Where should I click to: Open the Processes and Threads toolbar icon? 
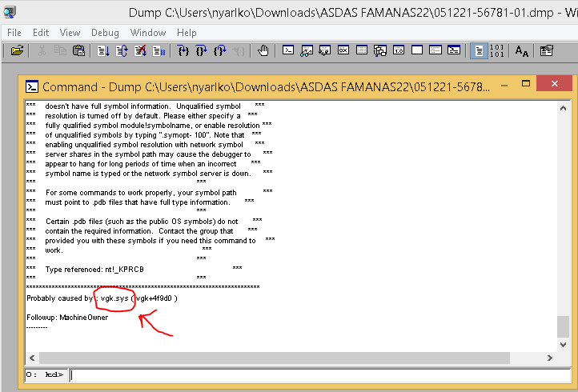pos(436,50)
